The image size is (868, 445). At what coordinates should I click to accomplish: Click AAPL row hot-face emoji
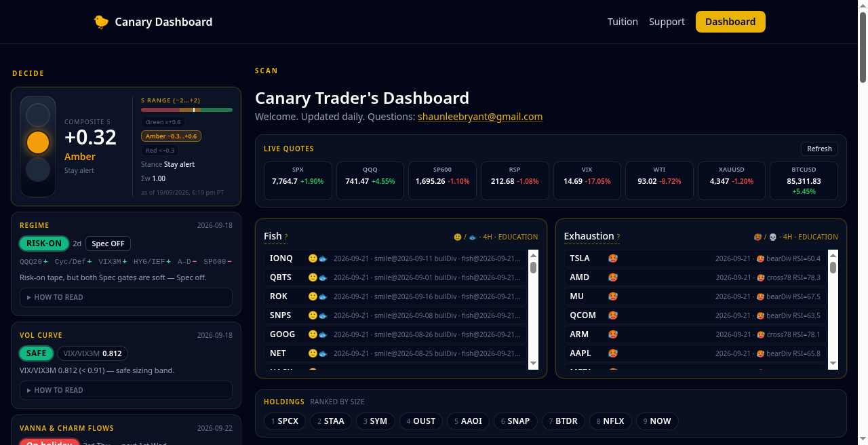click(x=613, y=353)
